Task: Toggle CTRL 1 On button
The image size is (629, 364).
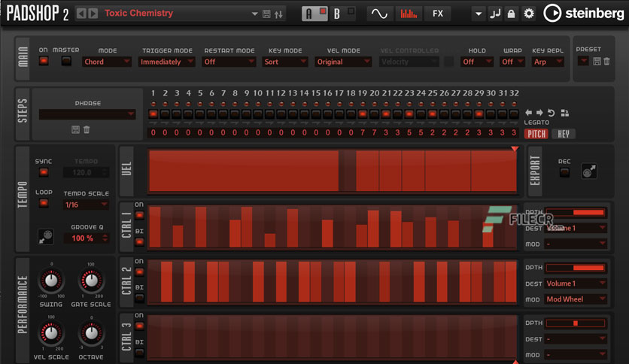Action: (x=139, y=215)
